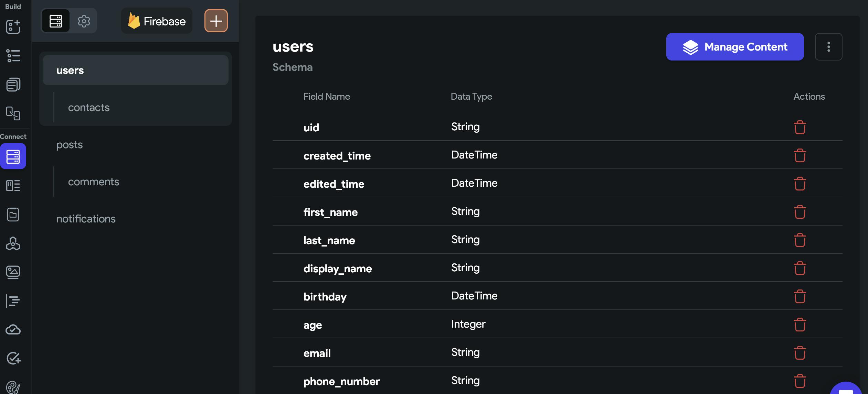This screenshot has width=868, height=394.
Task: Click the media assets image icon
Action: 13,272
